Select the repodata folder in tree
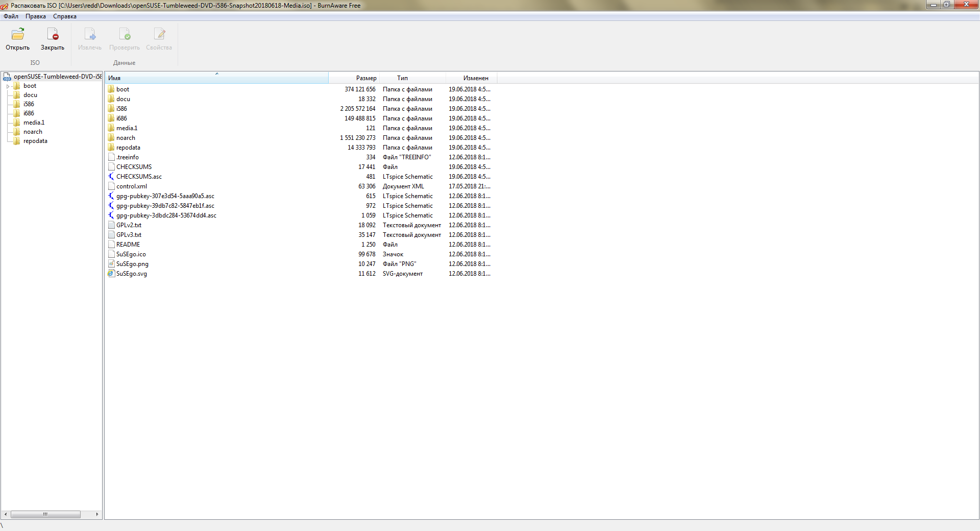The height and width of the screenshot is (531, 980). 35,141
